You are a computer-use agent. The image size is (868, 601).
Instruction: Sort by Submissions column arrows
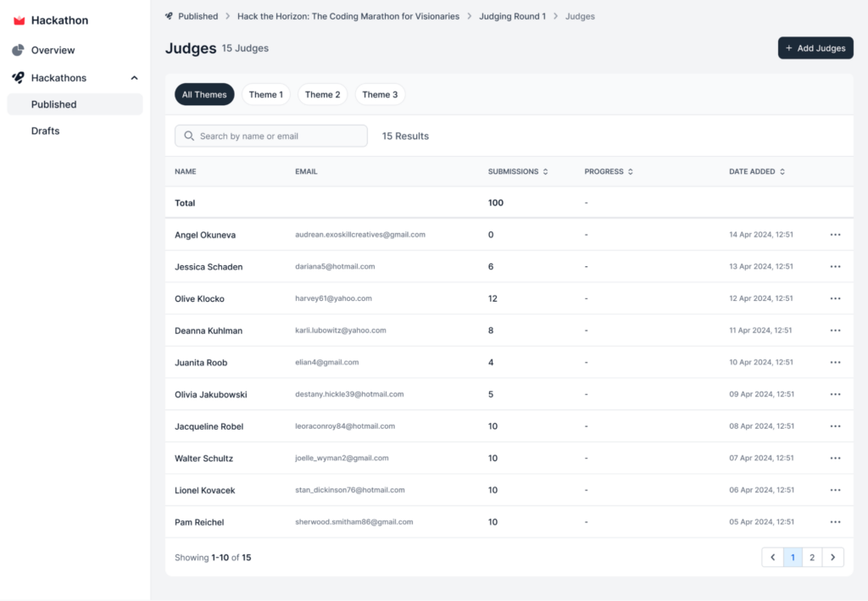pos(545,171)
